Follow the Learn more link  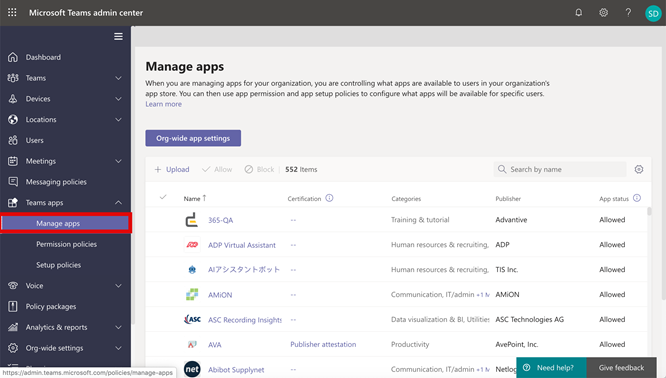point(164,104)
